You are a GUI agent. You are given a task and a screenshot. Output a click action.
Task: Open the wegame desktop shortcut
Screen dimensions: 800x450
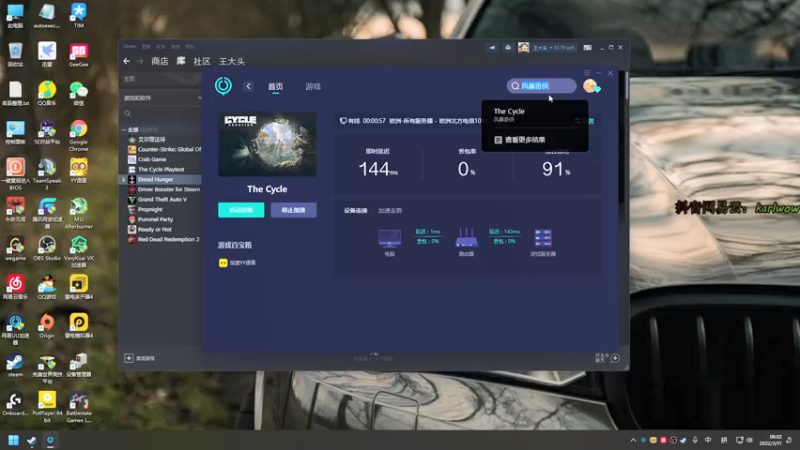pyautogui.click(x=15, y=248)
